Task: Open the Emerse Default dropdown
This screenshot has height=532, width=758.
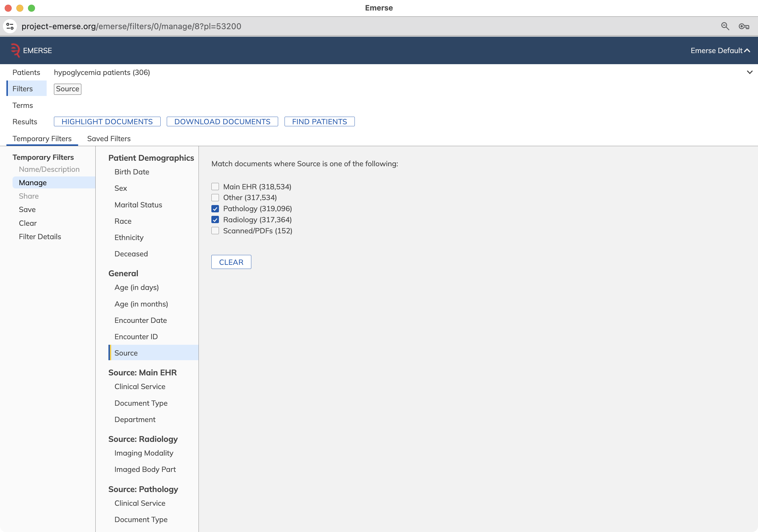Action: click(x=720, y=50)
